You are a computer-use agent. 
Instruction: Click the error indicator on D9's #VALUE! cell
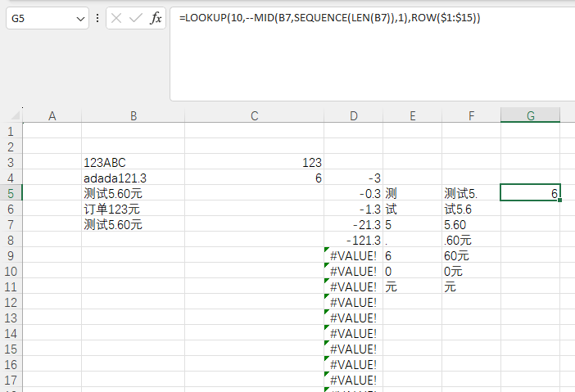[326, 250]
